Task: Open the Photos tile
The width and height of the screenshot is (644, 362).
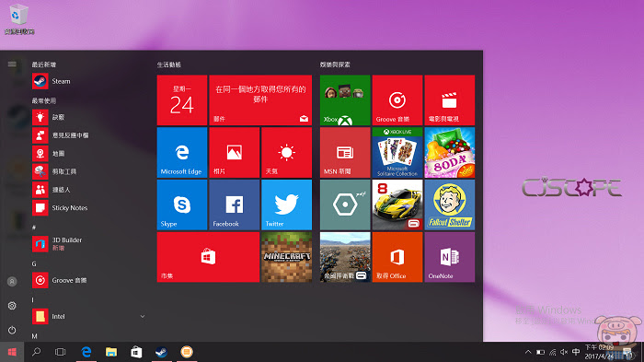Action: [x=234, y=152]
